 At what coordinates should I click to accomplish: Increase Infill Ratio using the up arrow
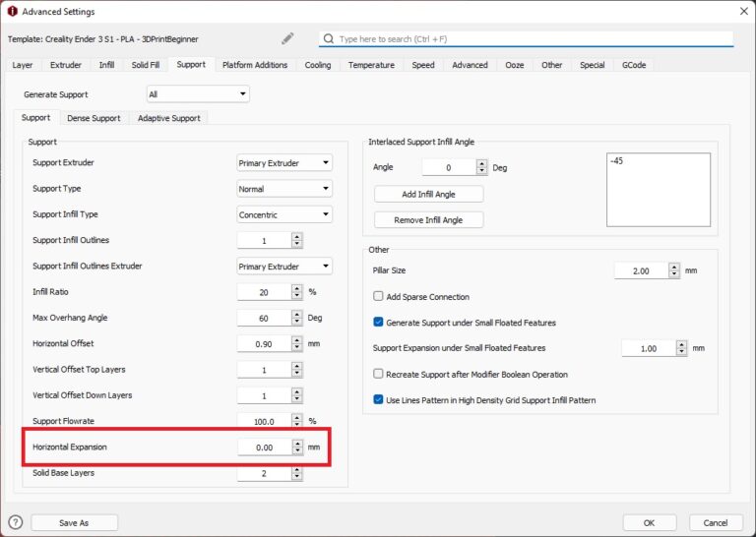point(297,288)
